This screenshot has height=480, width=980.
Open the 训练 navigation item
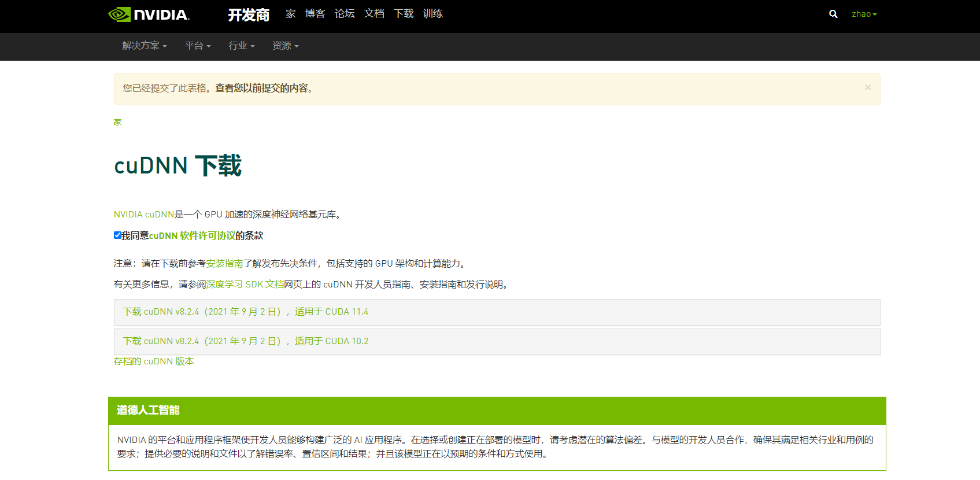pos(433,13)
